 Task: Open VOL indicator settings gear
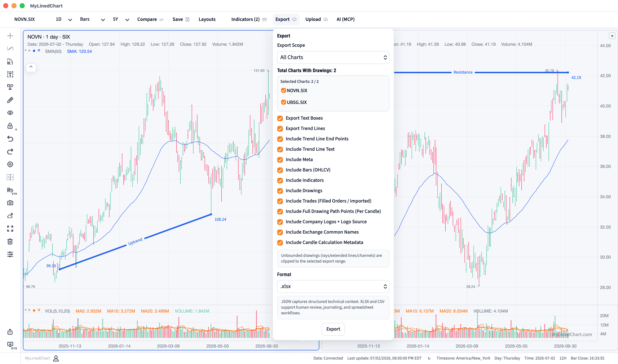click(x=39, y=310)
